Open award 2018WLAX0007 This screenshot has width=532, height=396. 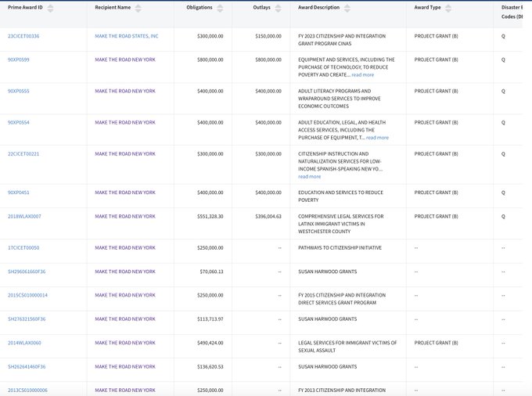(24, 216)
